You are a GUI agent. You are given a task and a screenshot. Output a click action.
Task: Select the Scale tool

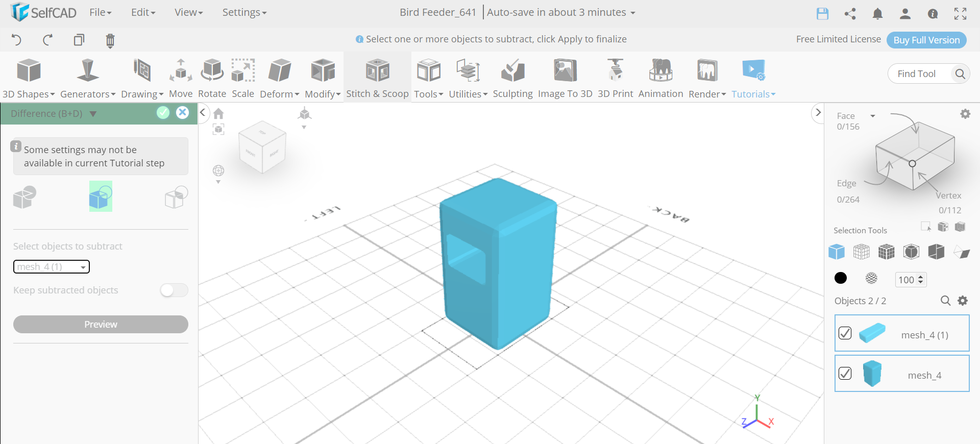243,78
